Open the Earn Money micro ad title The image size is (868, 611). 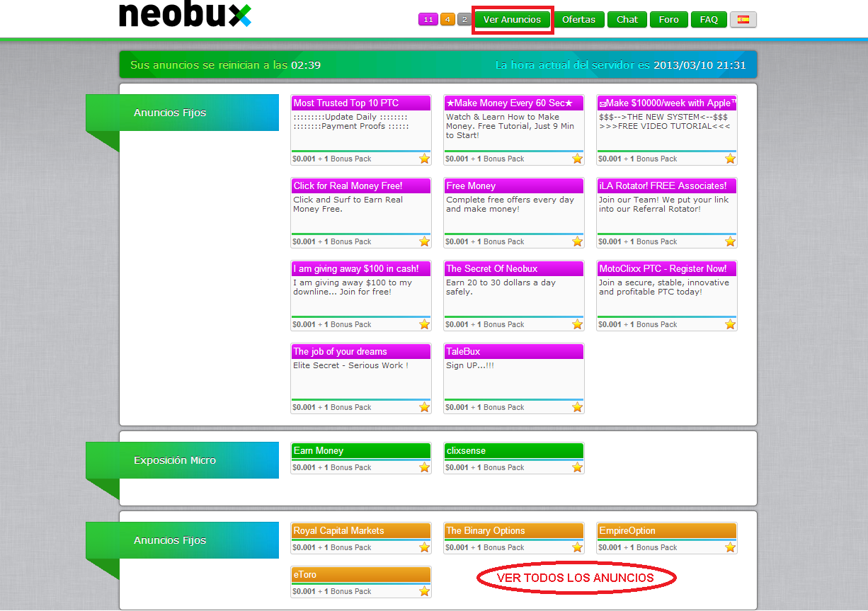point(361,451)
